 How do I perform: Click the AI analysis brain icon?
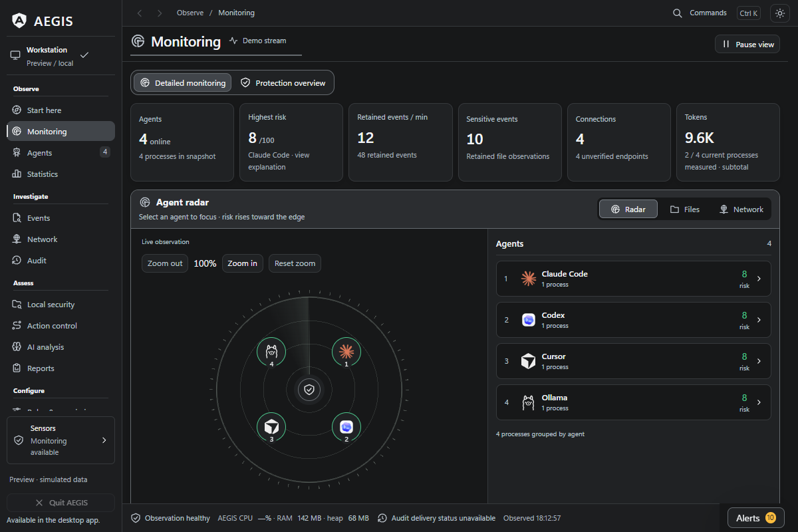[x=17, y=347]
